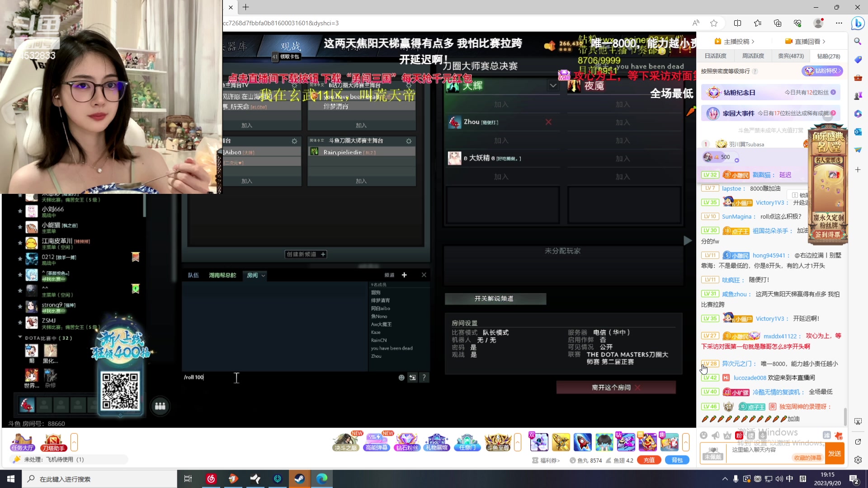This screenshot has width=868, height=488.
Task: Click the megaphone icon in chat toolbar
Action: click(x=715, y=435)
